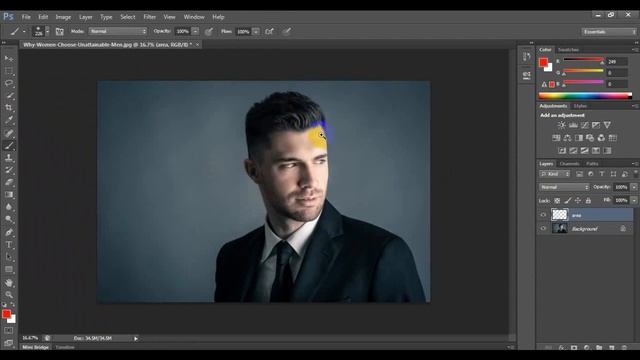Viewport: 640px width, 360px height.
Task: Click the R value input field
Action: [617, 62]
